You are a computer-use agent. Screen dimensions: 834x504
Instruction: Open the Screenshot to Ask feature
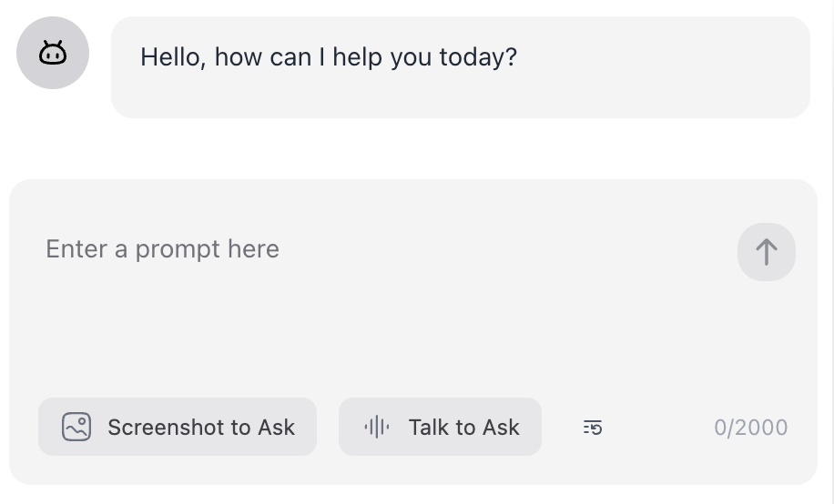click(178, 427)
